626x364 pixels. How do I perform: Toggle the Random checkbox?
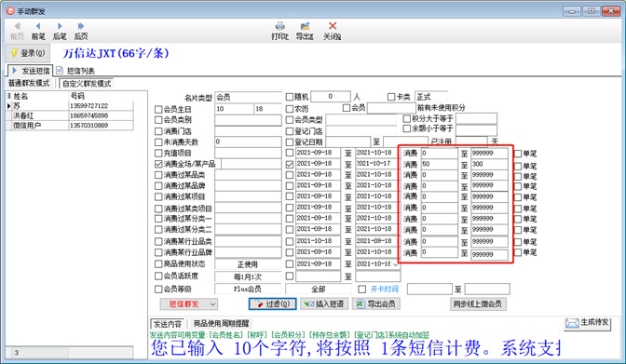pyautogui.click(x=290, y=97)
